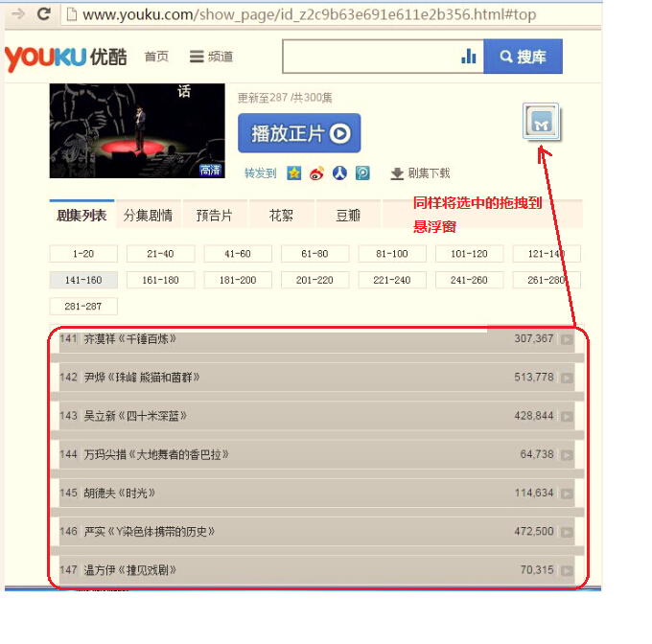This screenshot has width=652, height=644.
Task: Click play icon on episode 147 row
Action: tap(567, 571)
